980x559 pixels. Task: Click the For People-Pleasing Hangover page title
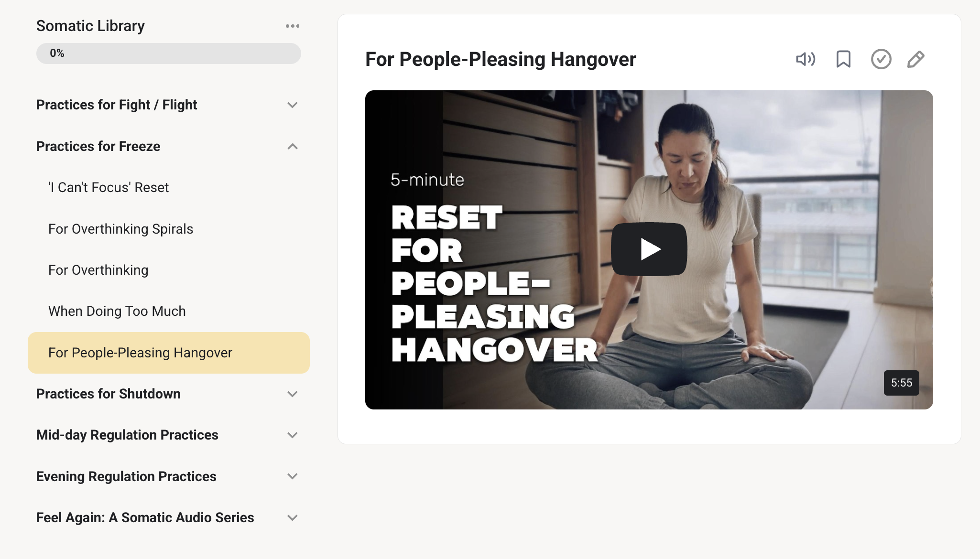[x=501, y=59]
